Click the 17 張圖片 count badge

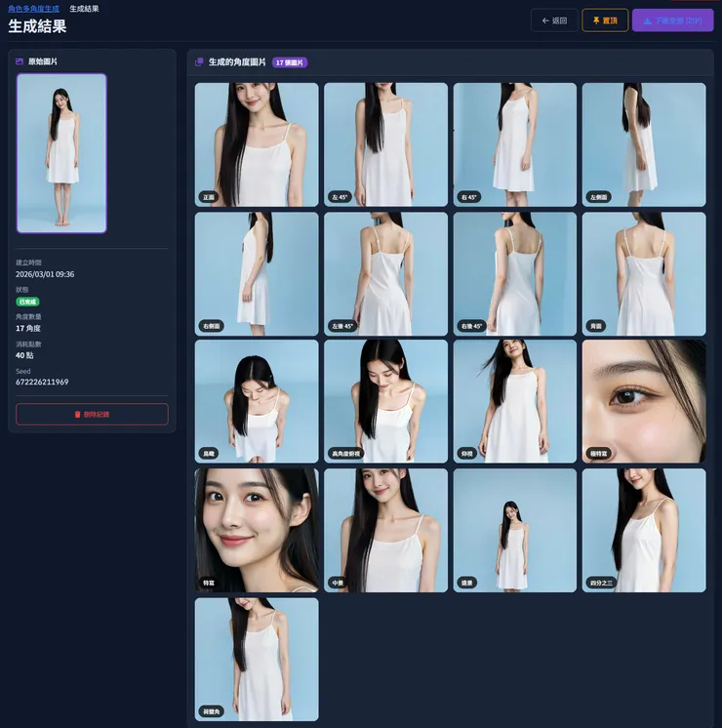click(290, 62)
